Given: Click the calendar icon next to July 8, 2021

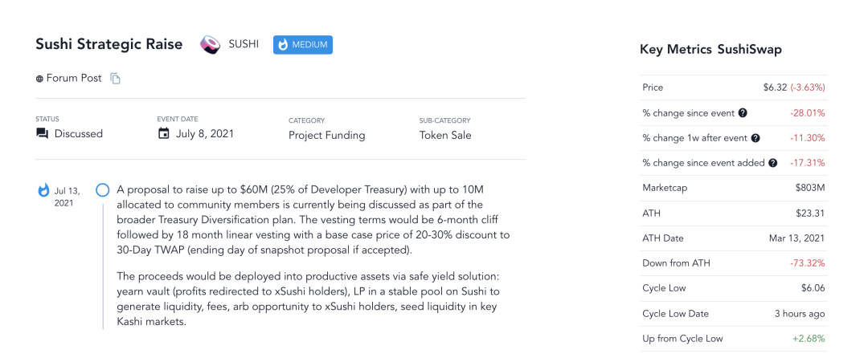Looking at the screenshot, I should [x=164, y=133].
